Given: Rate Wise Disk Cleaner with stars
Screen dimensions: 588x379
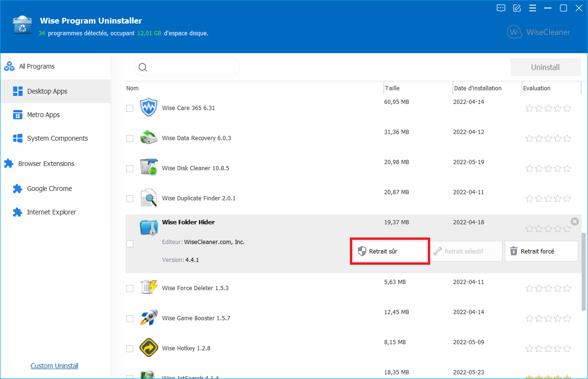Looking at the screenshot, I should pos(548,168).
